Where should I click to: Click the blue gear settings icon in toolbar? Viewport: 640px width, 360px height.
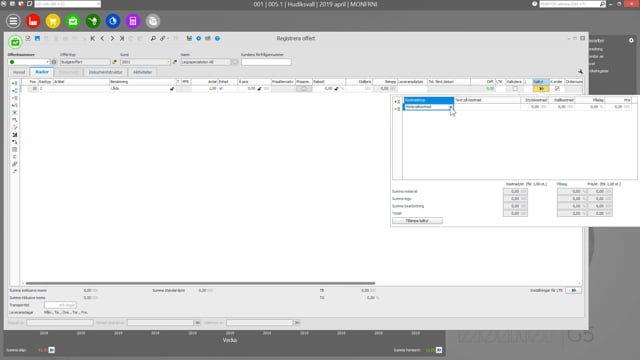tap(198, 38)
